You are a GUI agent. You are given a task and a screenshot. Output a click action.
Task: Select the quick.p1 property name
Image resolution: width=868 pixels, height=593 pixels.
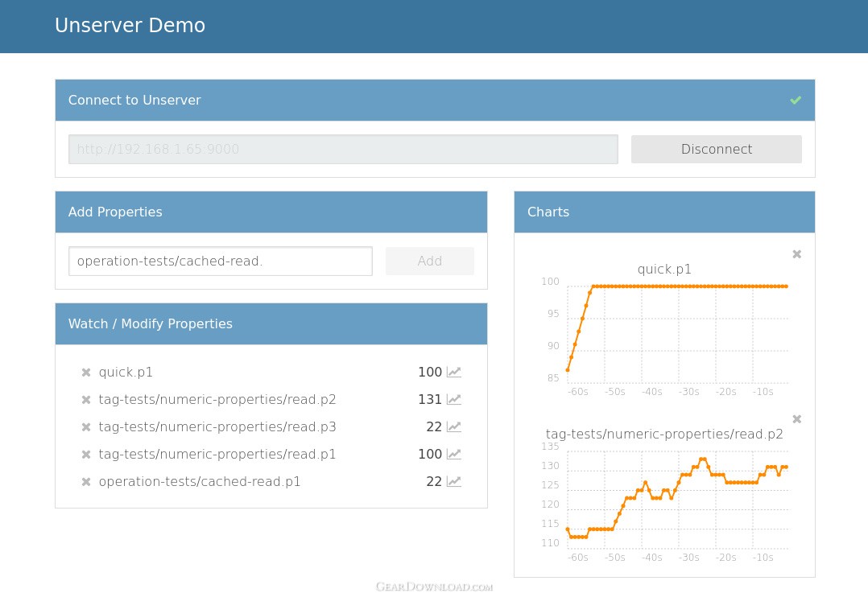pyautogui.click(x=126, y=373)
